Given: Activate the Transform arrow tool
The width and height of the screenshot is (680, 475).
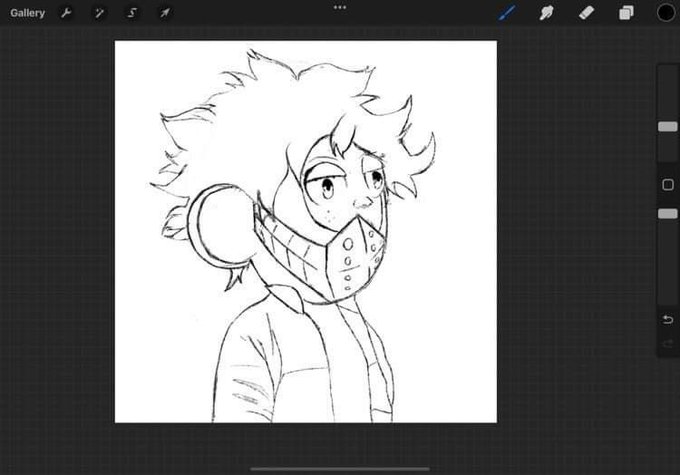Looking at the screenshot, I should (165, 13).
